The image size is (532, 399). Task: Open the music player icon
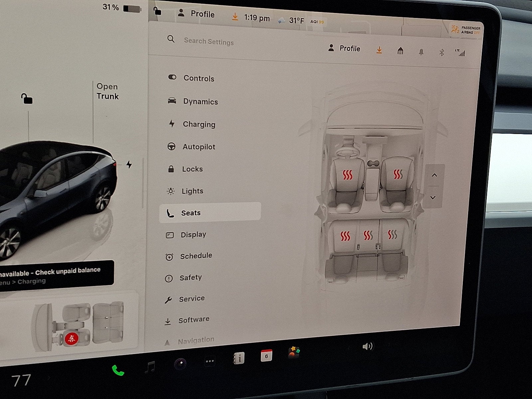[x=150, y=367]
